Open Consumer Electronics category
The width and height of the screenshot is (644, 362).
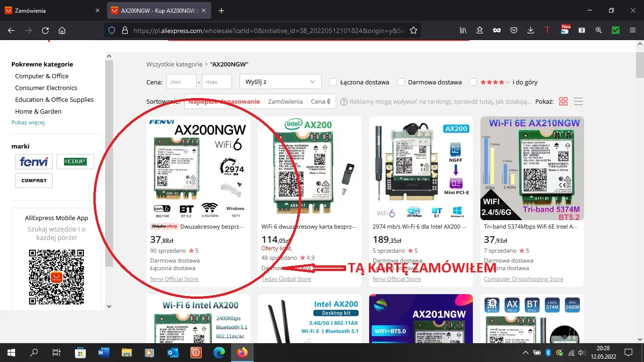tap(46, 88)
